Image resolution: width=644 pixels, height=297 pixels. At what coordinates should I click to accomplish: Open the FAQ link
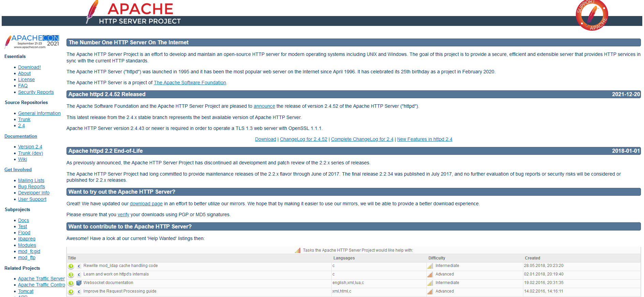[x=23, y=86]
